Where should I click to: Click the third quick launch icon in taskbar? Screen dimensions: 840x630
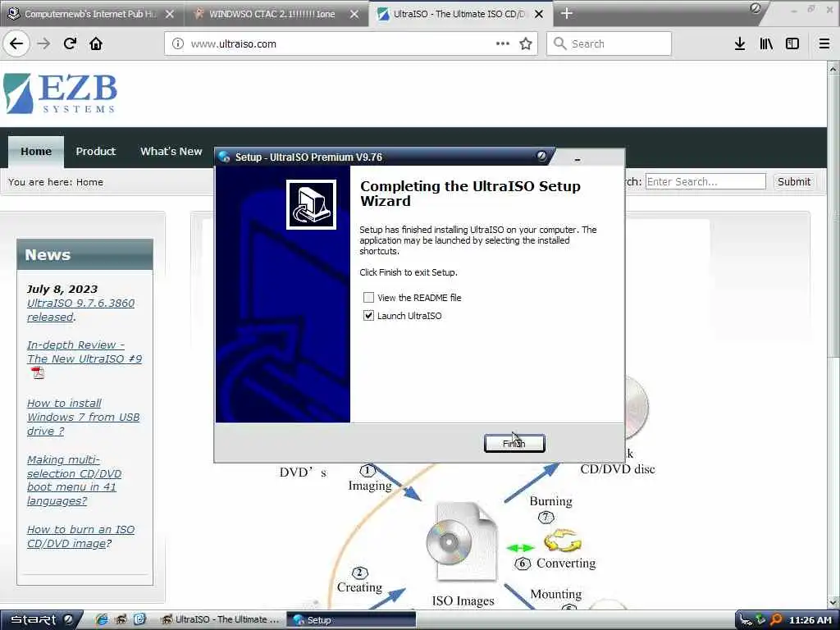[x=139, y=619]
